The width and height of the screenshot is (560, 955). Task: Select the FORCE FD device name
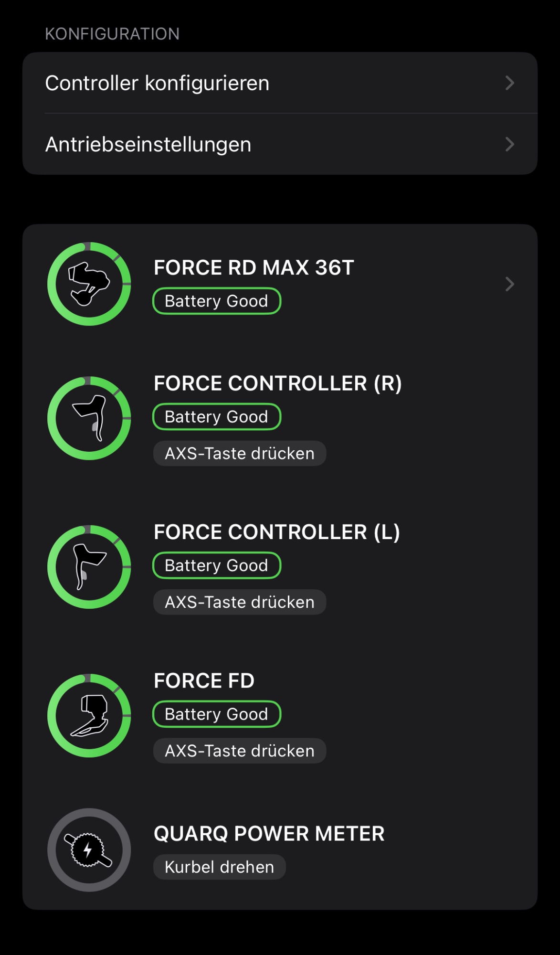[204, 681]
